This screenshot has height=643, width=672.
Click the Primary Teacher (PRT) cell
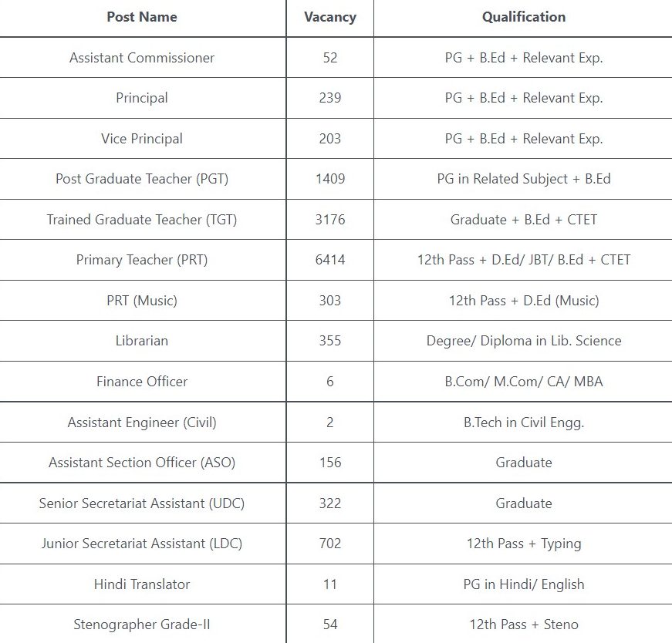(142, 260)
